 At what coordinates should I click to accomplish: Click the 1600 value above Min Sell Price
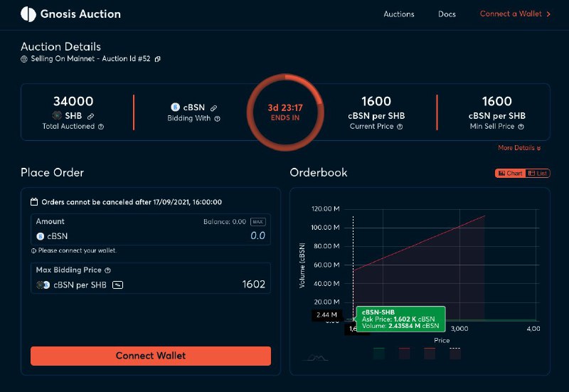pyautogui.click(x=496, y=101)
